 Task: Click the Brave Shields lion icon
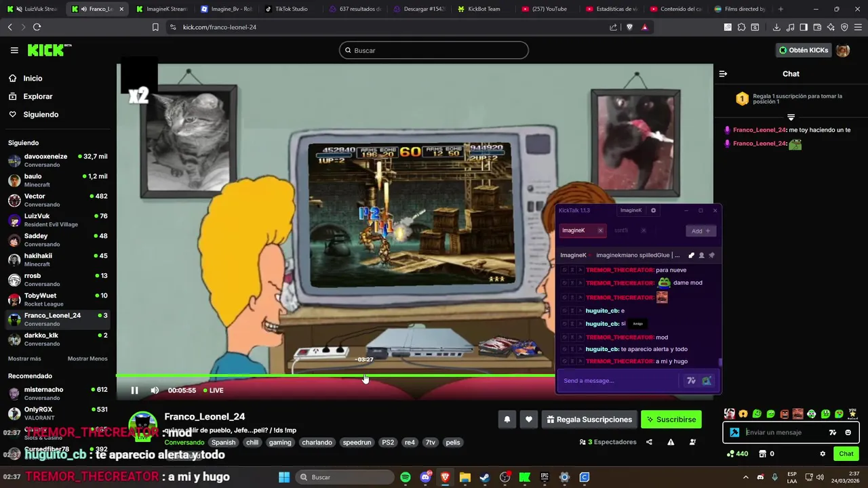click(x=629, y=27)
